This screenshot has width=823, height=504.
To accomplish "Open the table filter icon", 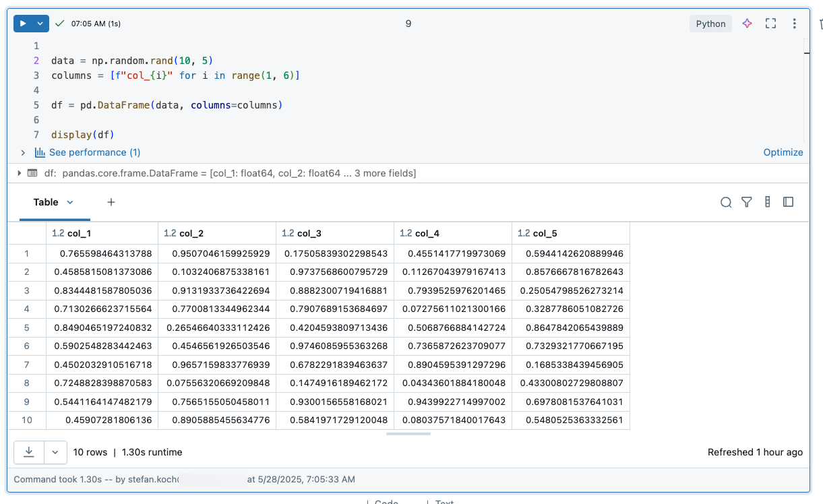I will [x=747, y=202].
